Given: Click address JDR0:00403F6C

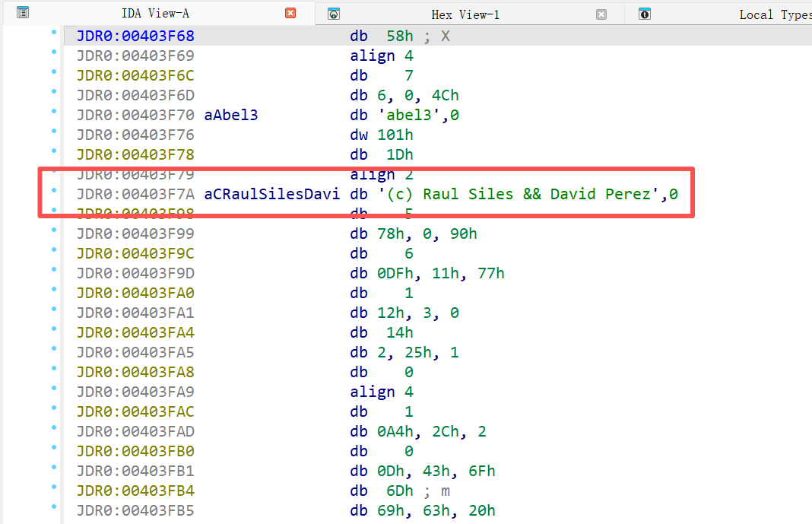Looking at the screenshot, I should (135, 75).
